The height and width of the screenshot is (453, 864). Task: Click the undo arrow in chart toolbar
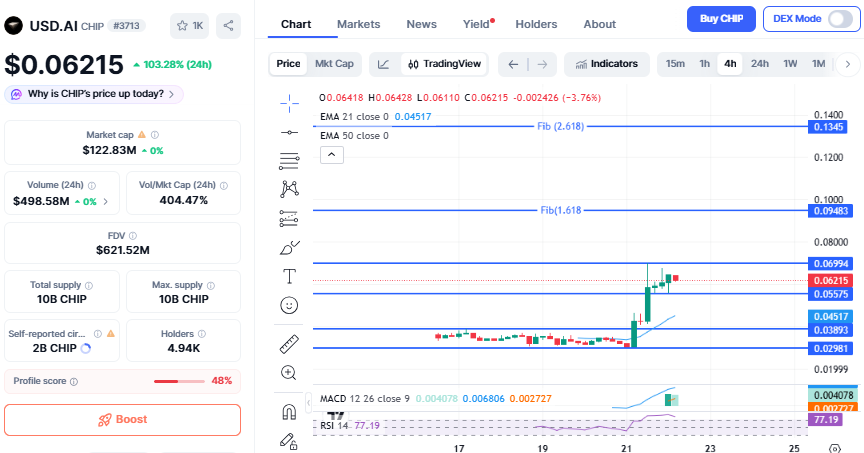513,64
